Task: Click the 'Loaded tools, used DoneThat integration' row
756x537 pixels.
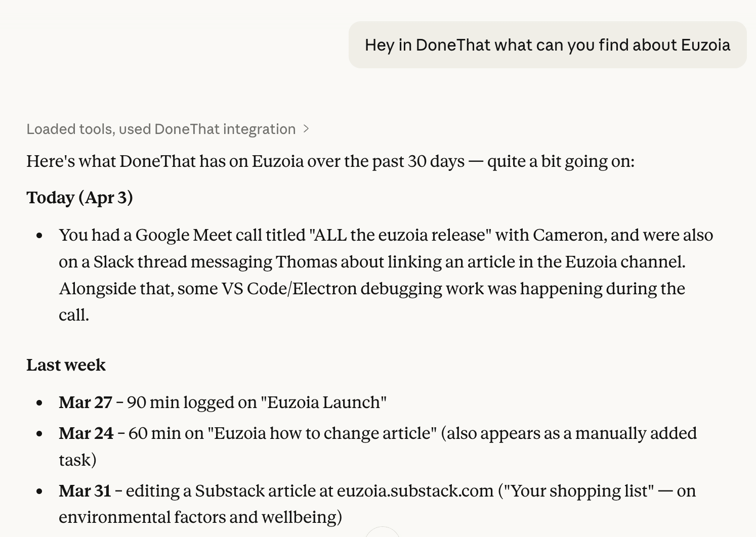Action: 160,129
